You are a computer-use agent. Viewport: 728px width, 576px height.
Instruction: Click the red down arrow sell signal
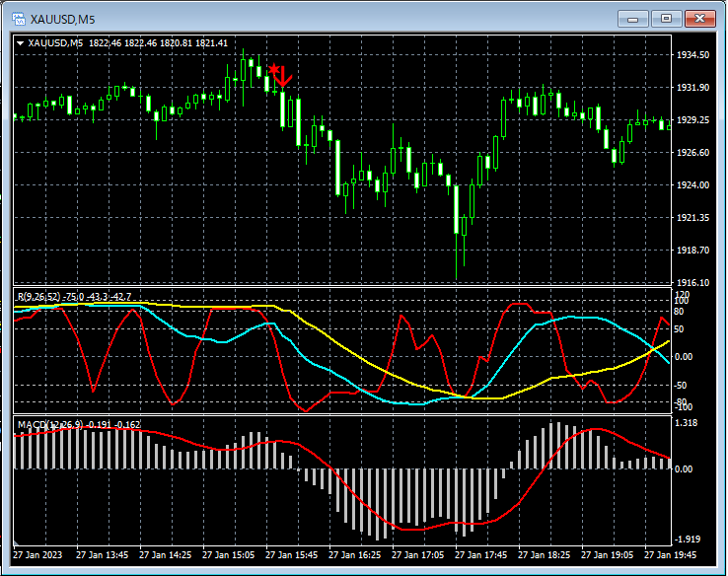click(x=281, y=76)
